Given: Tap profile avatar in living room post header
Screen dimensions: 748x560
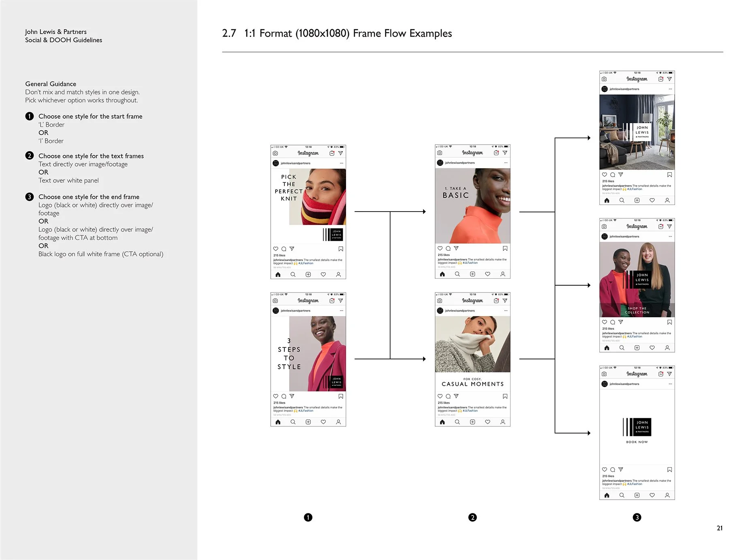Looking at the screenshot, I should [605, 89].
